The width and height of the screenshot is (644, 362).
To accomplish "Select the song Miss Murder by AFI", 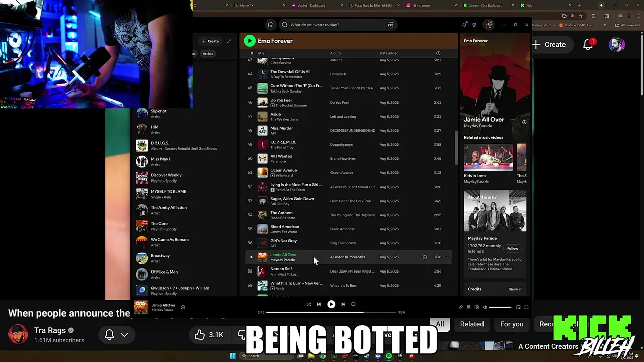I will point(348,130).
